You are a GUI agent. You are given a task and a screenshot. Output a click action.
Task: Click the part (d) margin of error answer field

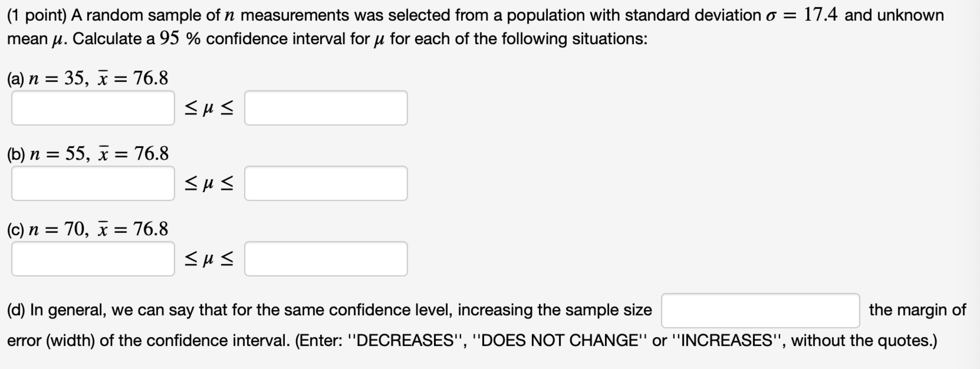[x=760, y=310]
